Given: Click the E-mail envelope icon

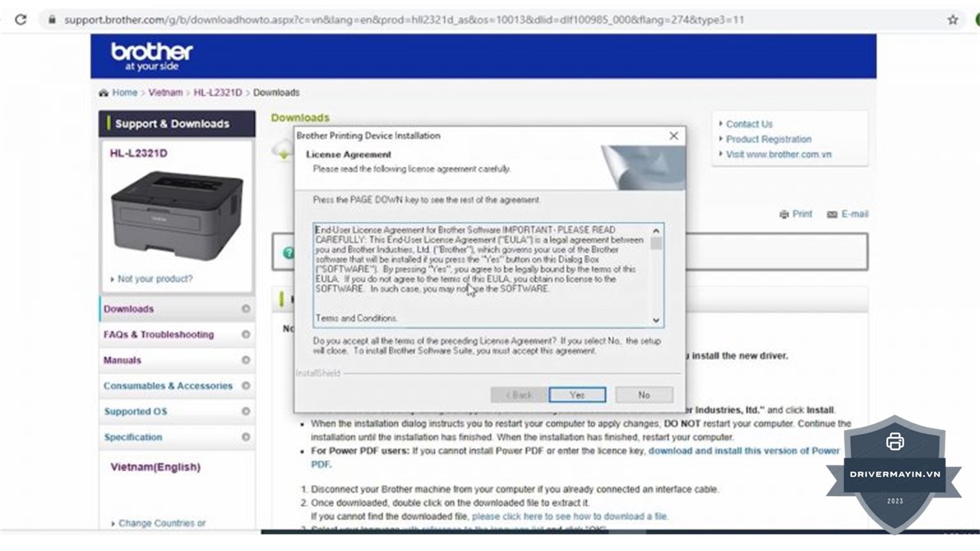Looking at the screenshot, I should point(832,215).
